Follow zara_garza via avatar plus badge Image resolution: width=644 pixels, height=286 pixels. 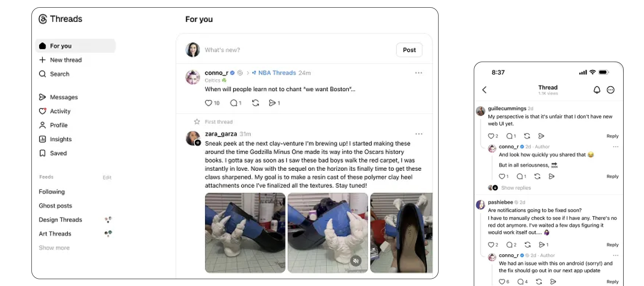198,143
